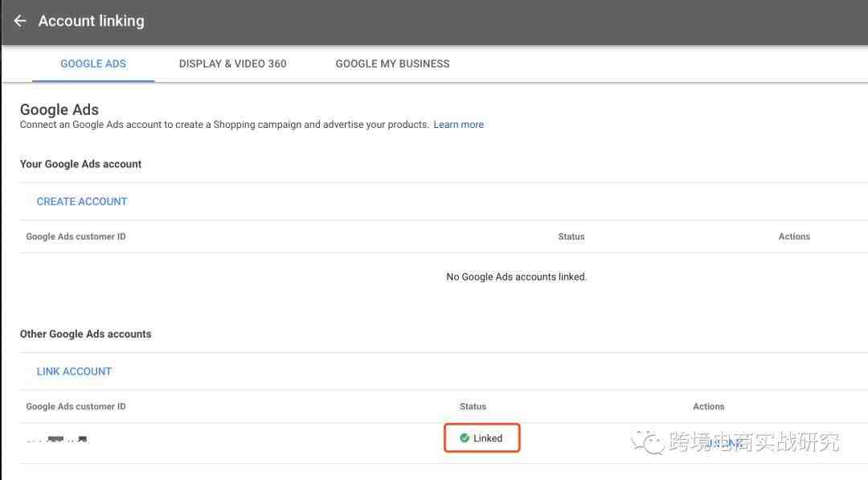Switch to the Google Ads tab
This screenshot has width=868, height=480.
[x=93, y=64]
